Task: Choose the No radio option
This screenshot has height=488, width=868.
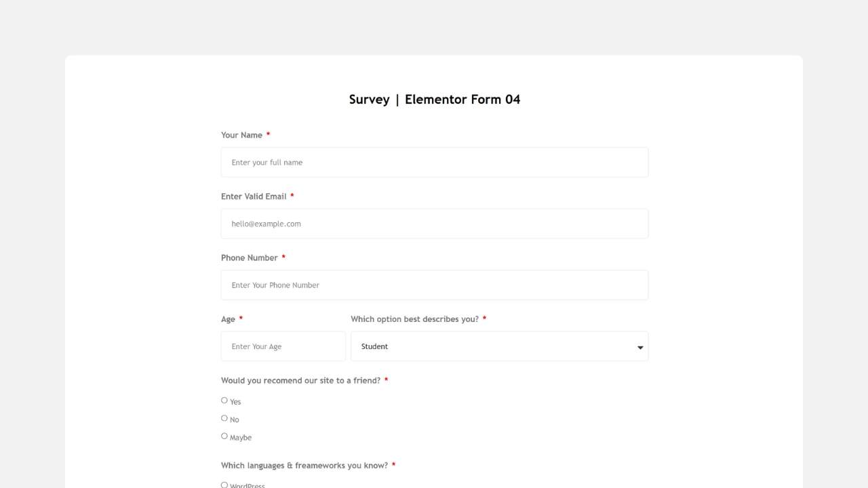Action: [x=224, y=418]
